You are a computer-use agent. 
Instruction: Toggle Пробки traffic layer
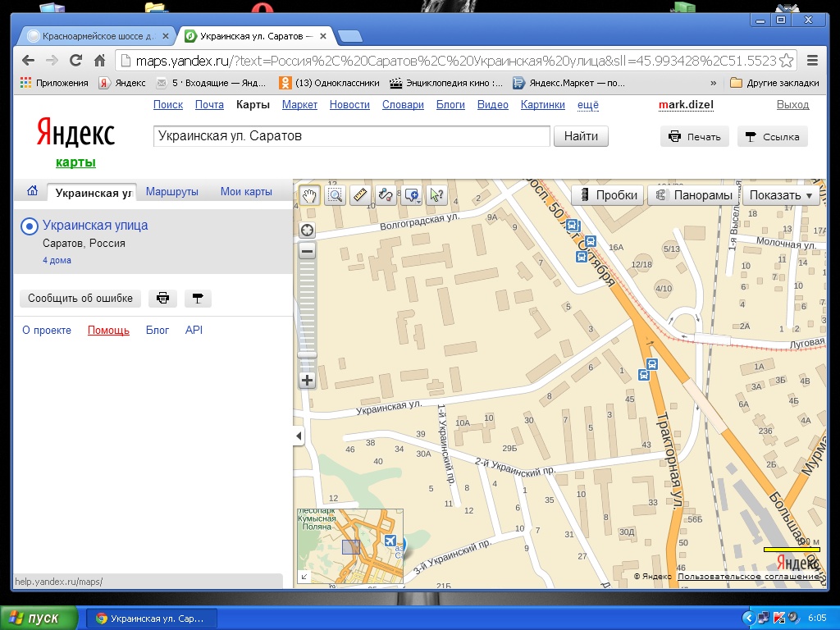pos(608,195)
